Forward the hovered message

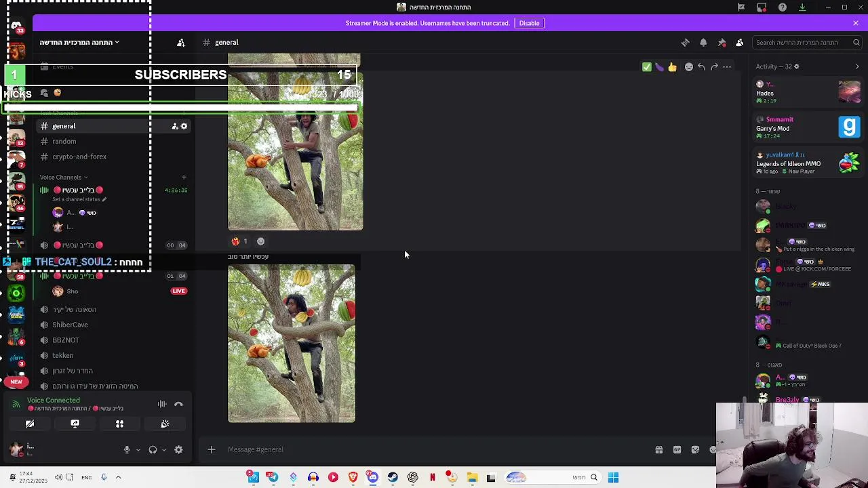[714, 67]
